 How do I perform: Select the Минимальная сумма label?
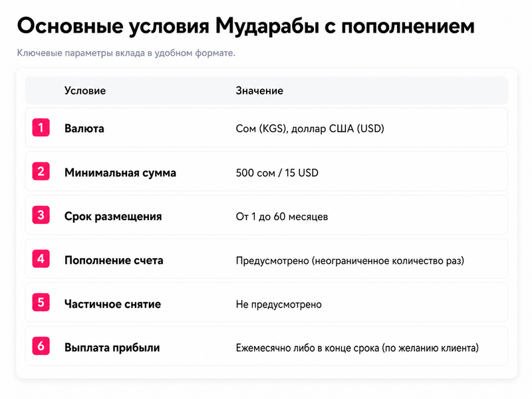click(120, 173)
